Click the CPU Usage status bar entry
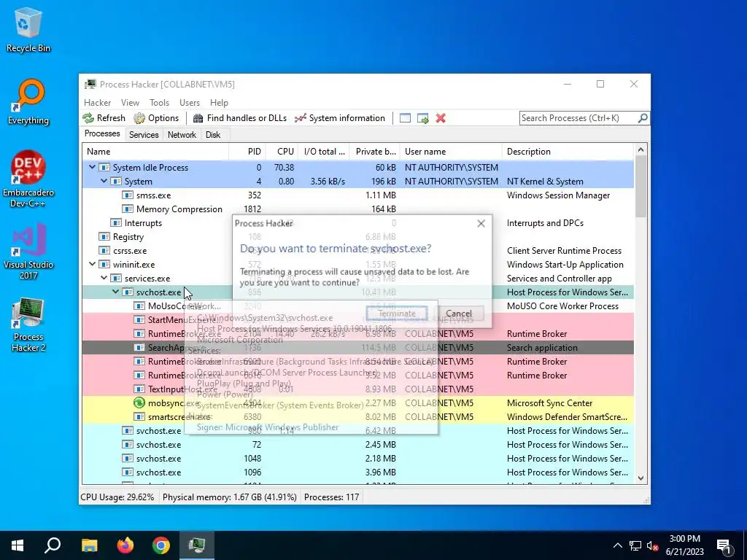 point(117,497)
